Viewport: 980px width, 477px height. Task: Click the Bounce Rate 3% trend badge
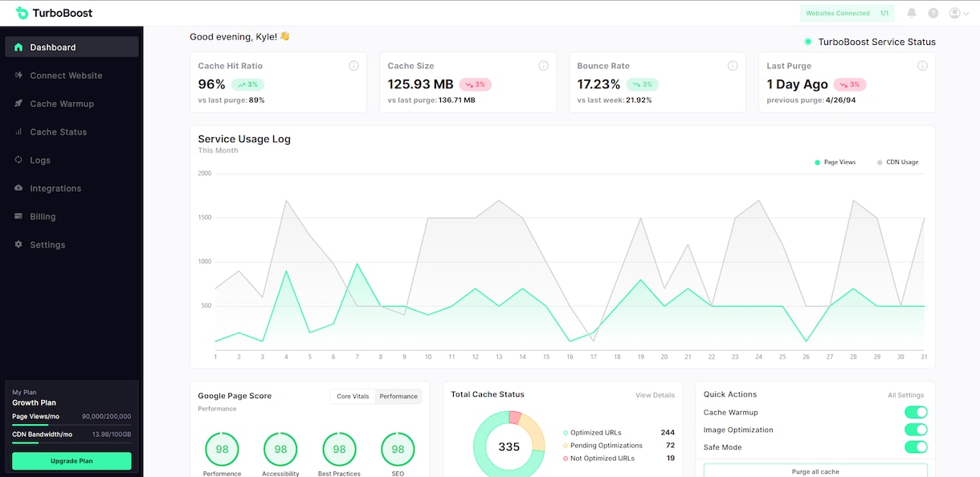click(x=642, y=84)
